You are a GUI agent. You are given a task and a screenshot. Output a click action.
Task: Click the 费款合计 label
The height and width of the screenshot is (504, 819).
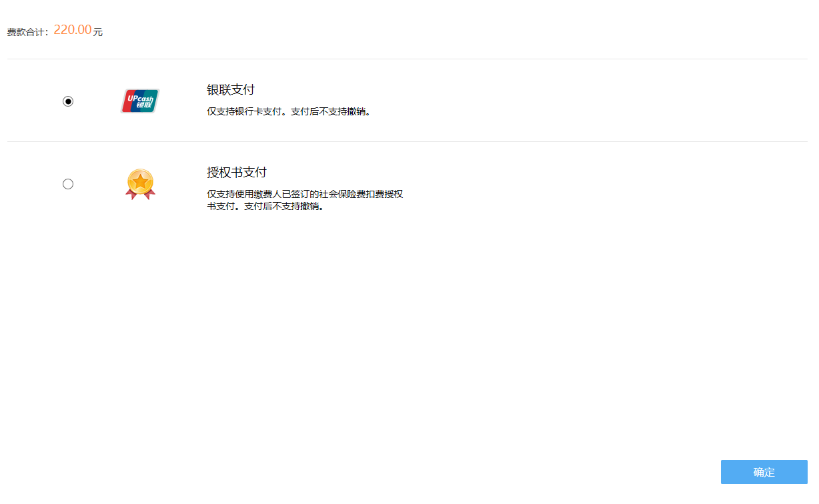click(27, 32)
